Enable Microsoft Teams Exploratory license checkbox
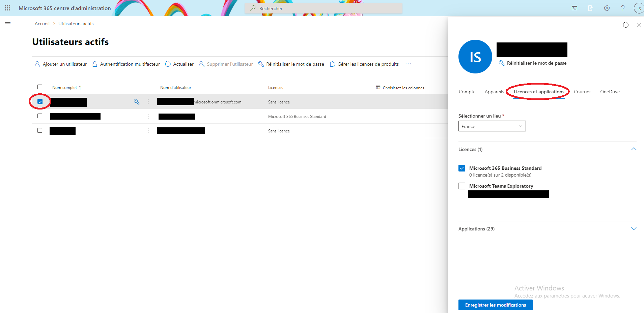 click(462, 186)
